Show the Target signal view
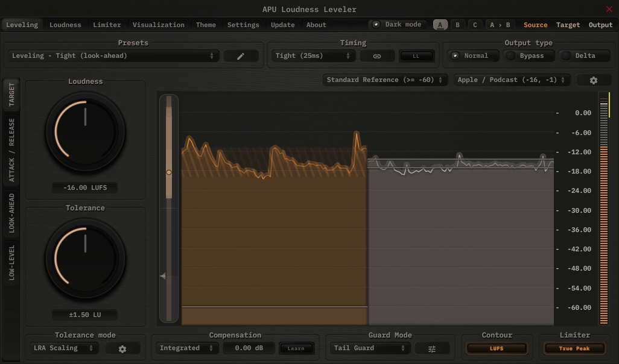Image resolution: width=619 pixels, height=364 pixels. (568, 25)
